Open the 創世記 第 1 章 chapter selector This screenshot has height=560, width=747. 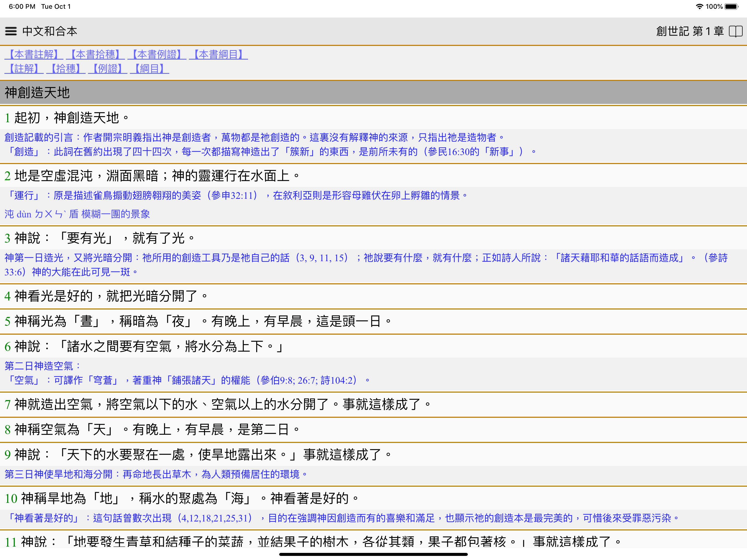click(690, 31)
